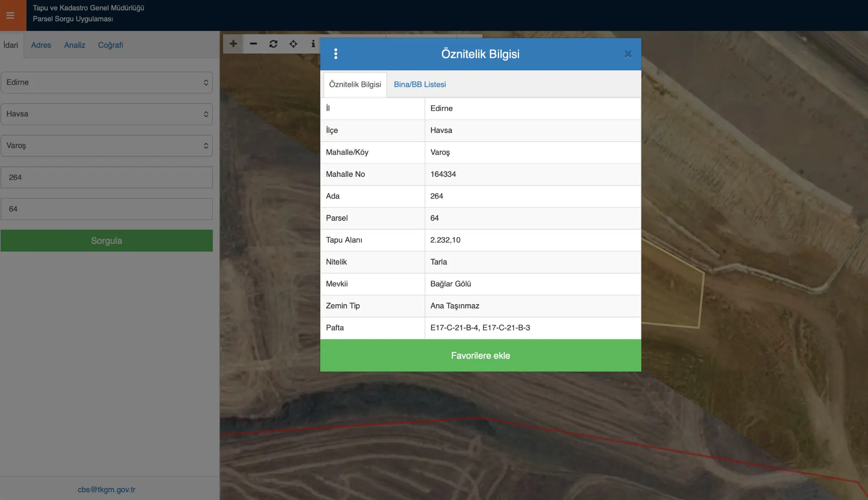Click the Ada value 264 in table
The image size is (868, 500).
click(x=437, y=196)
